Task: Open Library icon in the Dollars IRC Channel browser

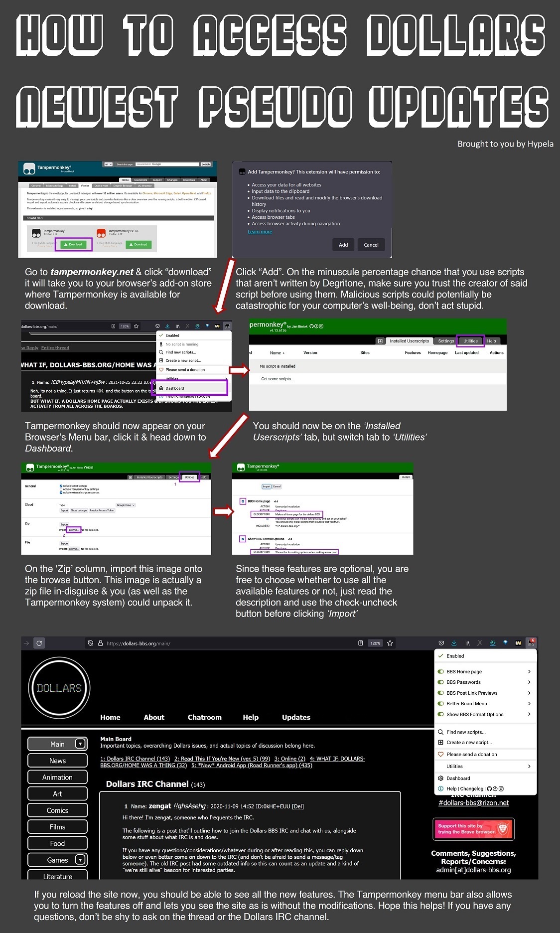Action: 467,643
